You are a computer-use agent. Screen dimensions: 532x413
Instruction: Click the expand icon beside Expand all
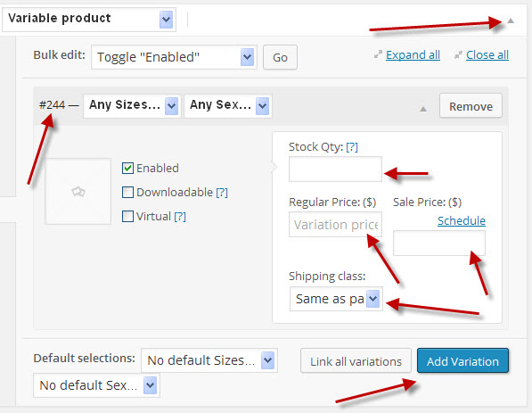[x=378, y=54]
